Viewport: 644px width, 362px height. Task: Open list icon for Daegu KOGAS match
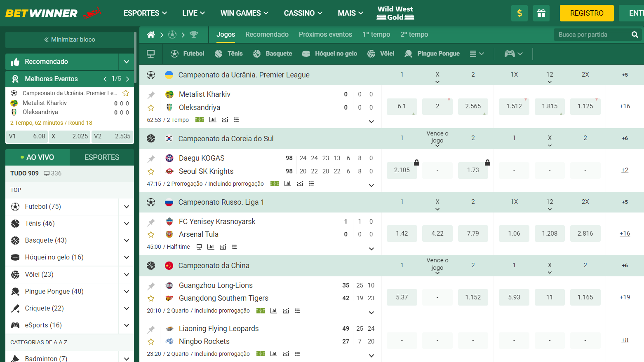click(311, 184)
